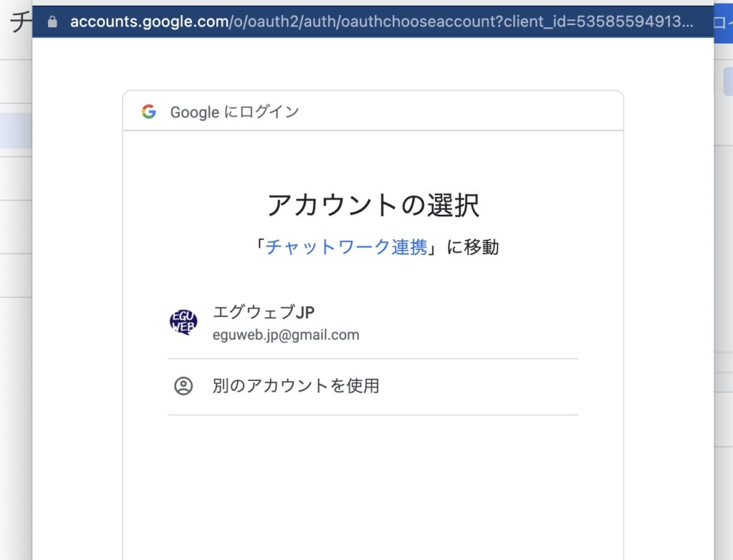The width and height of the screenshot is (733, 560).
Task: Select the エグウェブJP account name
Action: (263, 312)
